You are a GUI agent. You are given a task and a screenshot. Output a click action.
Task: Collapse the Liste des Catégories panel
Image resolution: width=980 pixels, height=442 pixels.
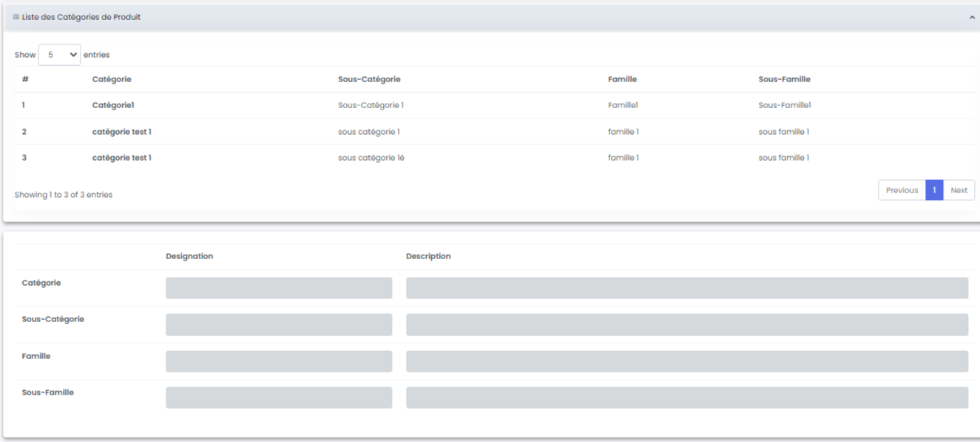tap(972, 18)
